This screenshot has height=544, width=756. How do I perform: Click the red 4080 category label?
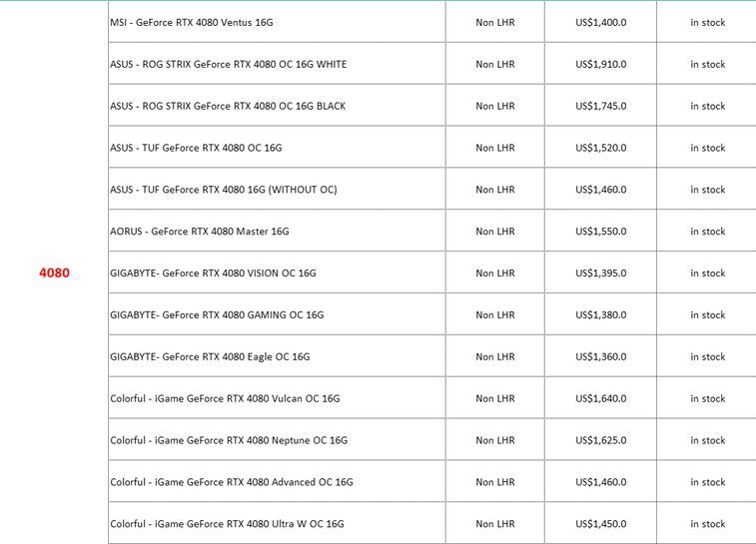point(54,272)
